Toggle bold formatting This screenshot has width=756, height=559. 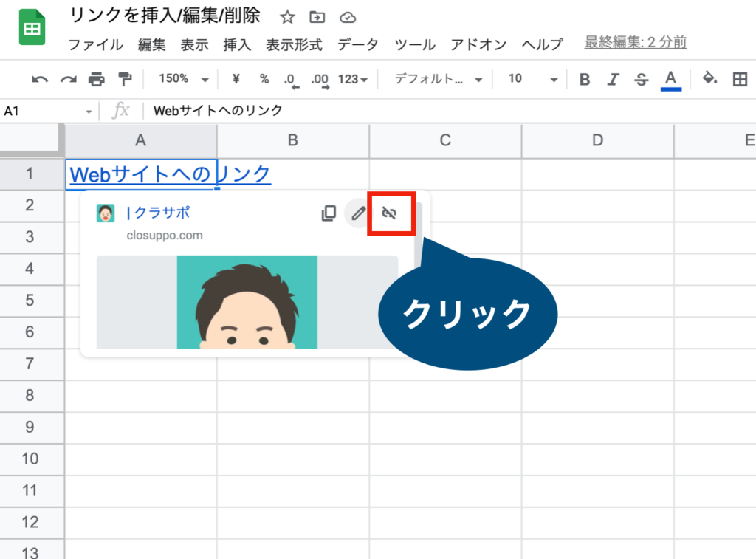[585, 79]
